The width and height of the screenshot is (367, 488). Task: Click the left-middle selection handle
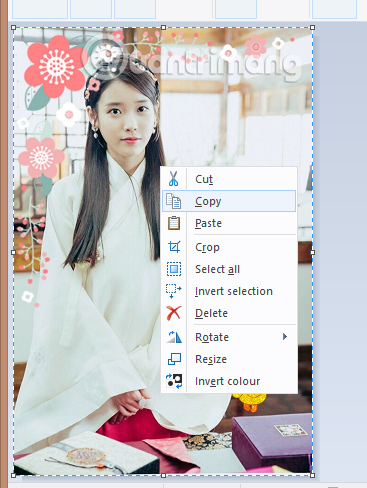point(13,252)
